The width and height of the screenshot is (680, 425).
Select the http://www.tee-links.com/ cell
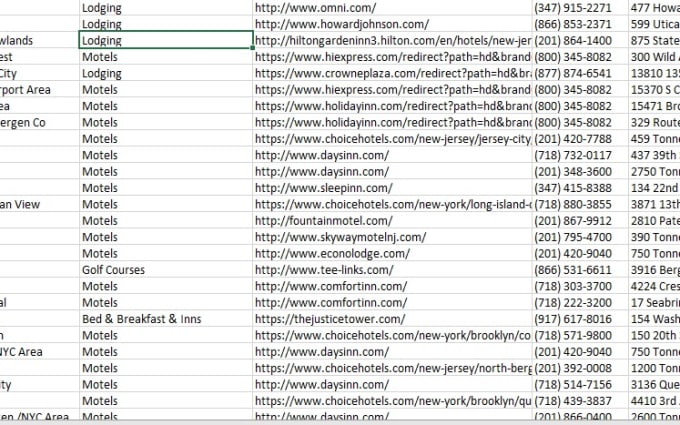point(392,270)
